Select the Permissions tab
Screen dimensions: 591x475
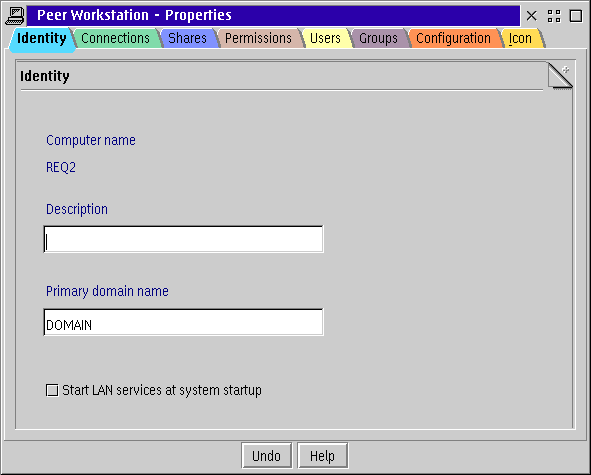click(x=258, y=38)
